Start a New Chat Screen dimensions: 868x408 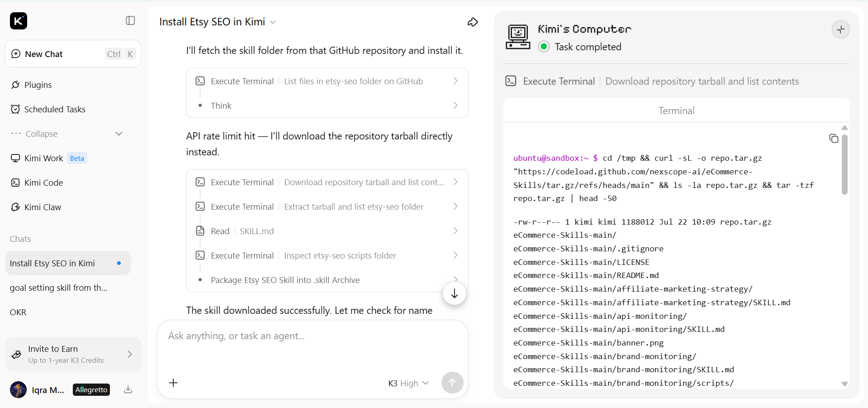(73, 54)
